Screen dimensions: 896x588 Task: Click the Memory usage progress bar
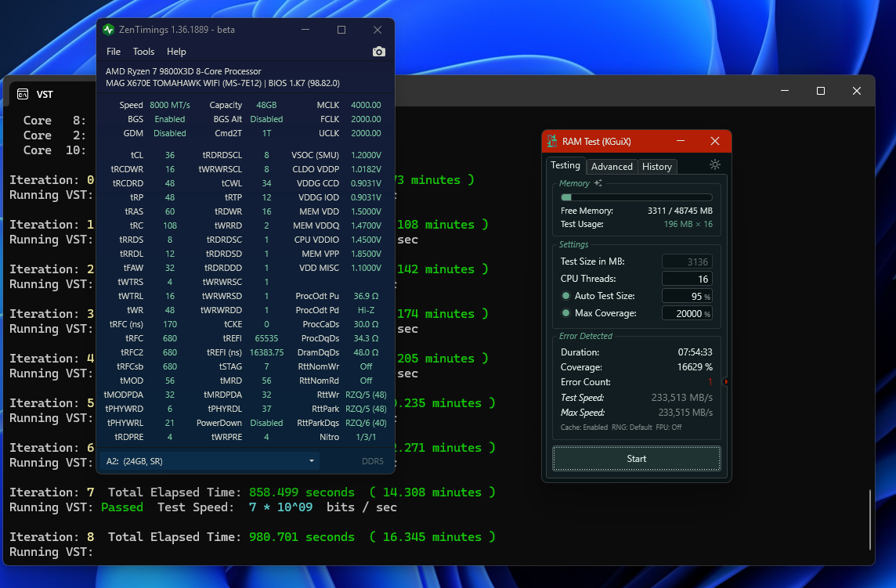tap(636, 197)
